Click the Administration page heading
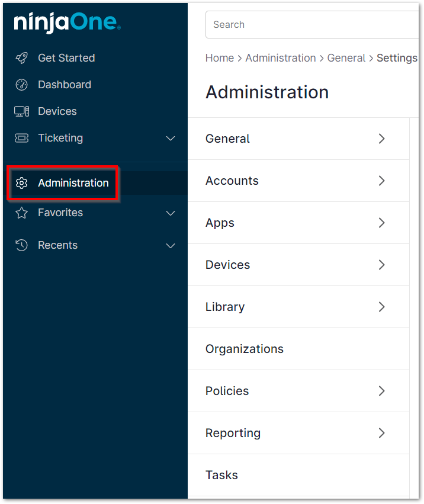 268,92
